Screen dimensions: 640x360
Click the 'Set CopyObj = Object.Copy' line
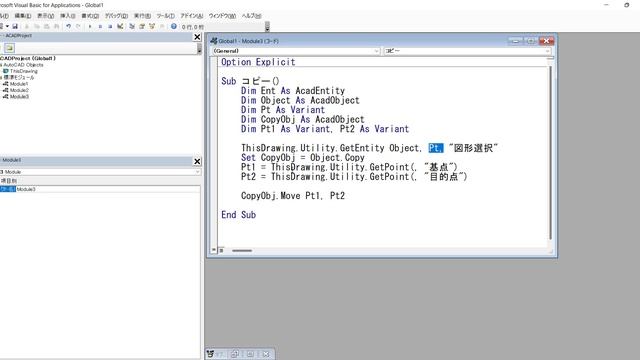pyautogui.click(x=302, y=158)
